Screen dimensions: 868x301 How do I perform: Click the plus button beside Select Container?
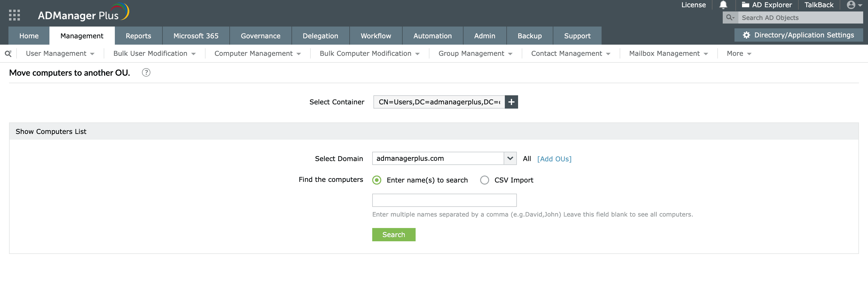tap(511, 102)
